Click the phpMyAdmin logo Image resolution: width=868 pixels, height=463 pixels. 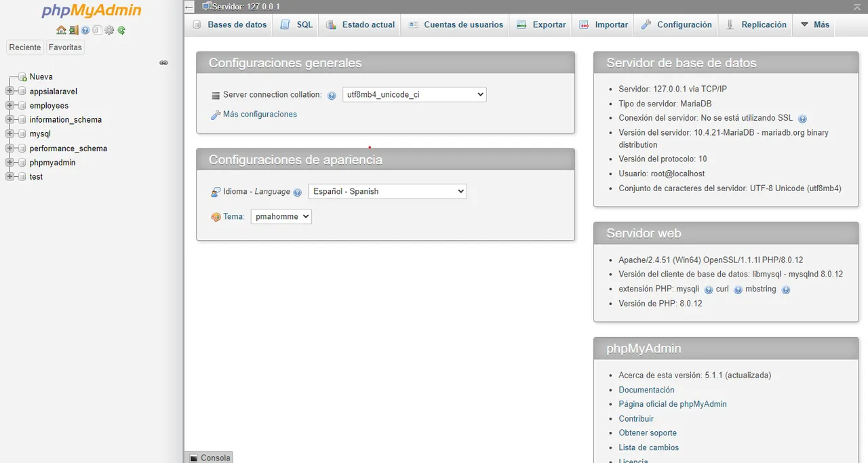92,11
